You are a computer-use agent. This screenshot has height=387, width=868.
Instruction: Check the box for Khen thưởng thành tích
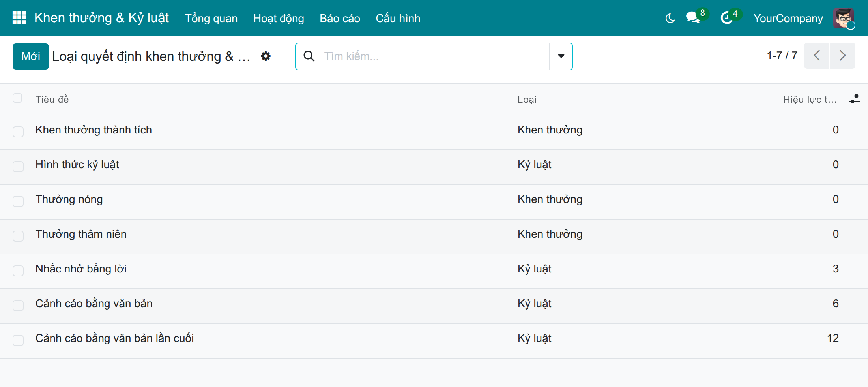18,132
